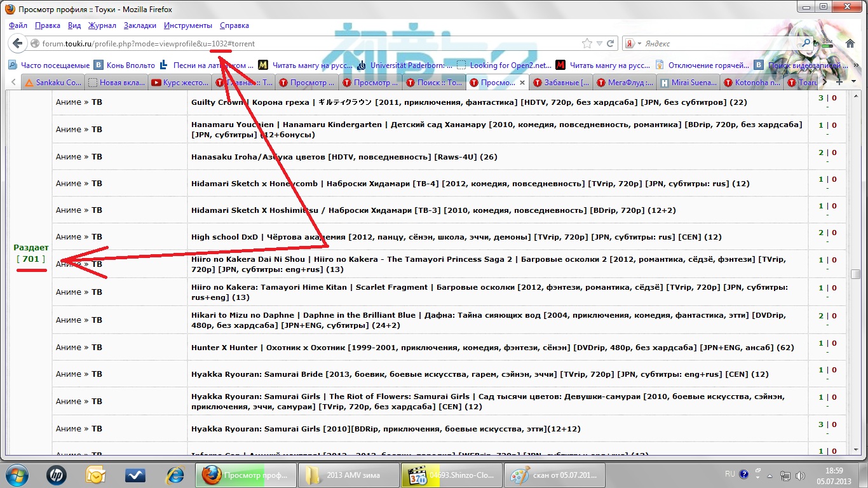Click the search magnifier in the Yandex box
The width and height of the screenshot is (868, 488).
pyautogui.click(x=806, y=44)
